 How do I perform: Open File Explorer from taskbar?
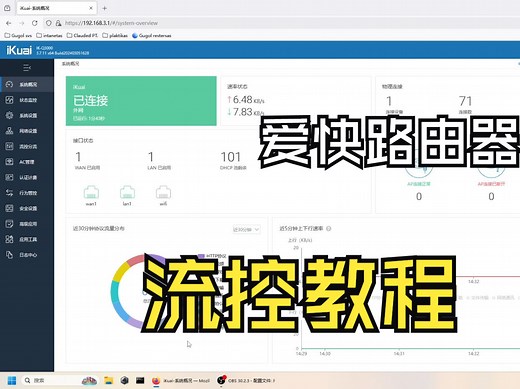109,380
